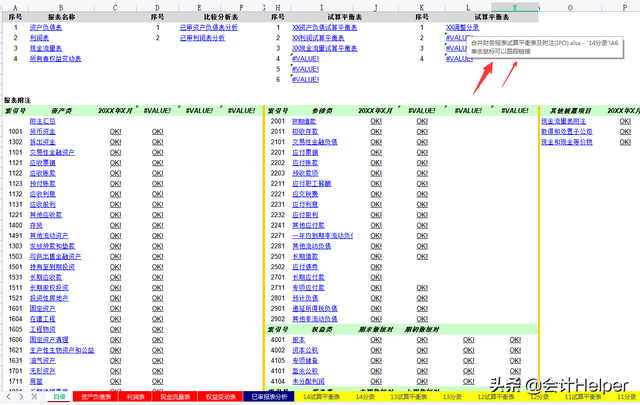The image size is (640, 405).
Task: Open the 2501 长期借款 link
Action: click(305, 256)
